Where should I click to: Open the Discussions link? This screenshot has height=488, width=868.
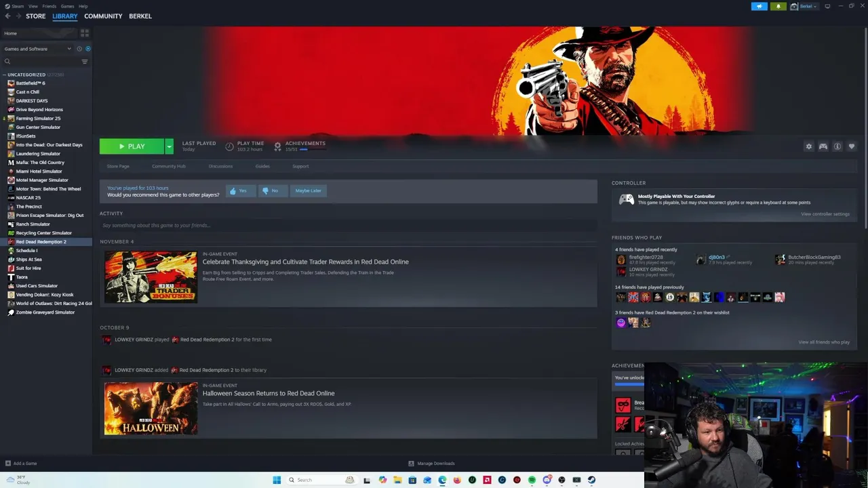(x=220, y=166)
